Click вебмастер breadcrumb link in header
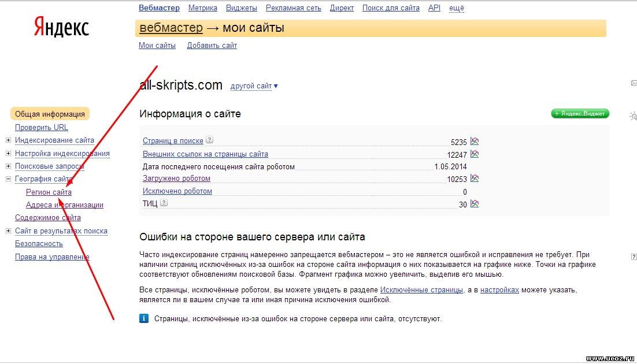 click(171, 28)
